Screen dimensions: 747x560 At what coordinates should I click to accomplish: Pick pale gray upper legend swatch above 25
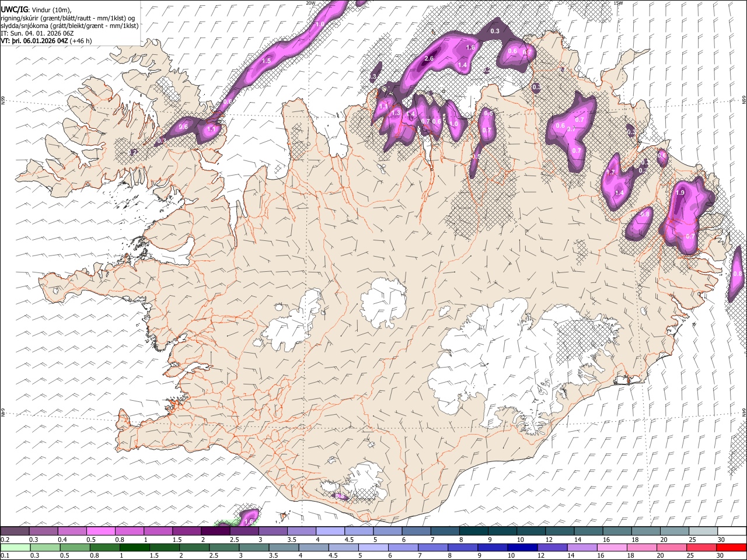[704, 531]
